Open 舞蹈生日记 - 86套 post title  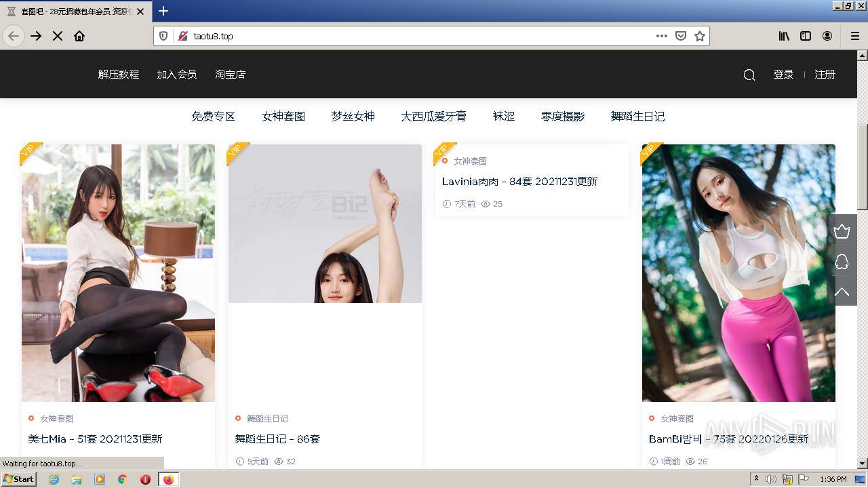tap(277, 439)
